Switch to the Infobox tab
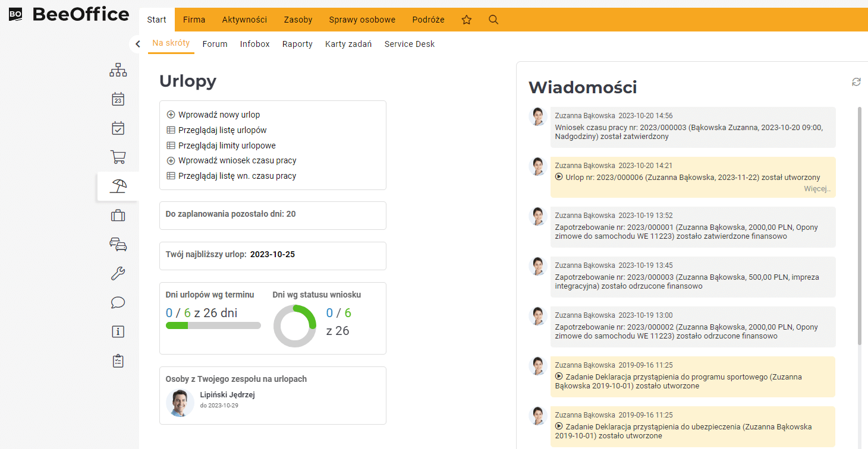This screenshot has width=868, height=449. tap(255, 44)
